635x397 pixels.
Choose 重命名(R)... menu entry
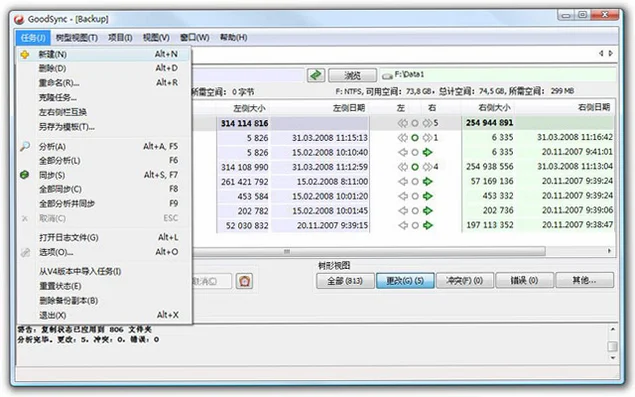coord(104,83)
